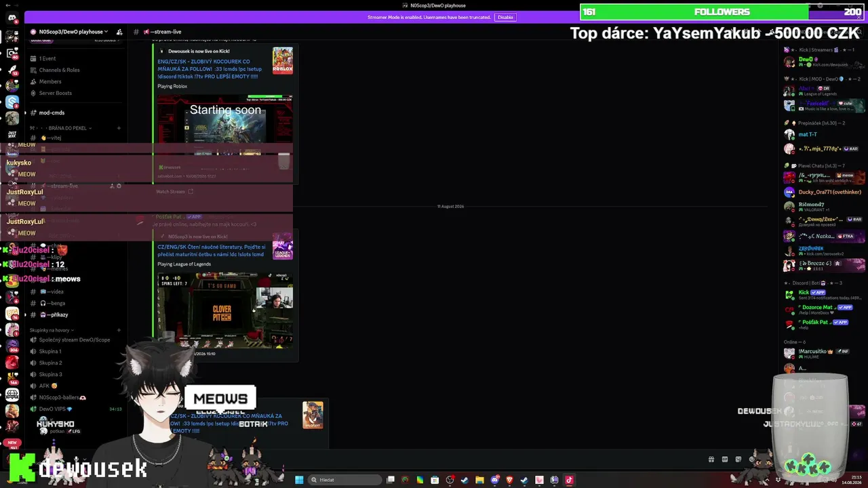Open the Just Wax server icon

point(12,135)
